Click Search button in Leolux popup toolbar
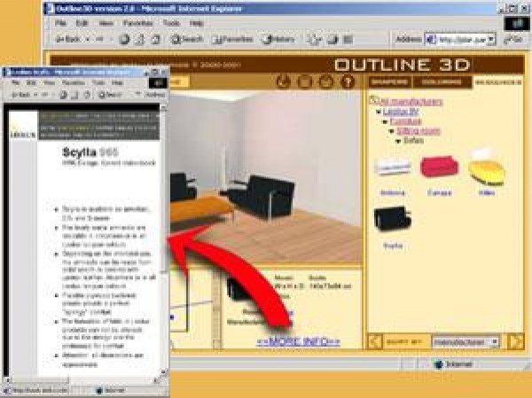The image size is (532, 398). click(110, 95)
